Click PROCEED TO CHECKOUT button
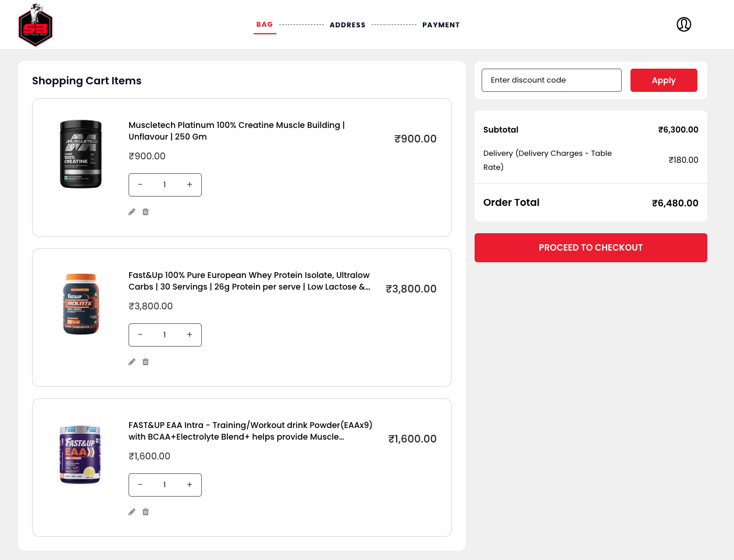The width and height of the screenshot is (734, 560). [591, 248]
